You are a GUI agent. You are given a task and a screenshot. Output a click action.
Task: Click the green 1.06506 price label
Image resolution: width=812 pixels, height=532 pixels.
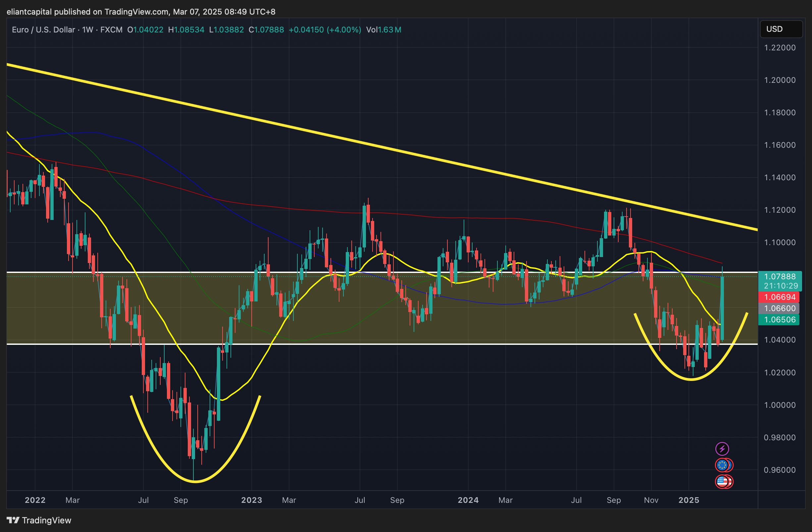(780, 320)
